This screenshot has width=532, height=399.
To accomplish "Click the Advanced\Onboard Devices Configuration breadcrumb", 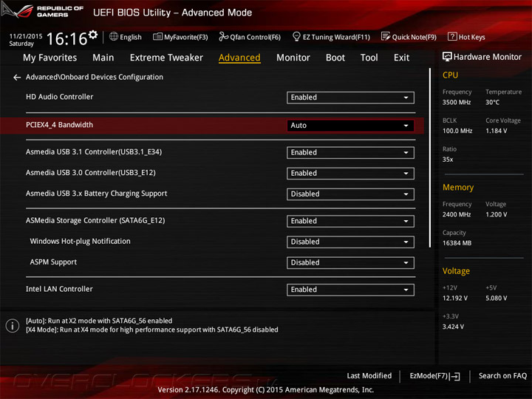I will 95,78.
